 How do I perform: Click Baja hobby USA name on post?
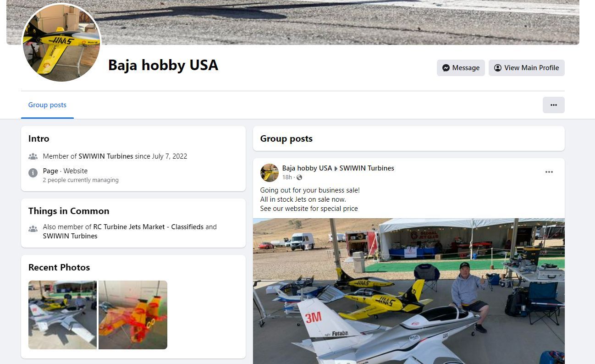tap(307, 168)
